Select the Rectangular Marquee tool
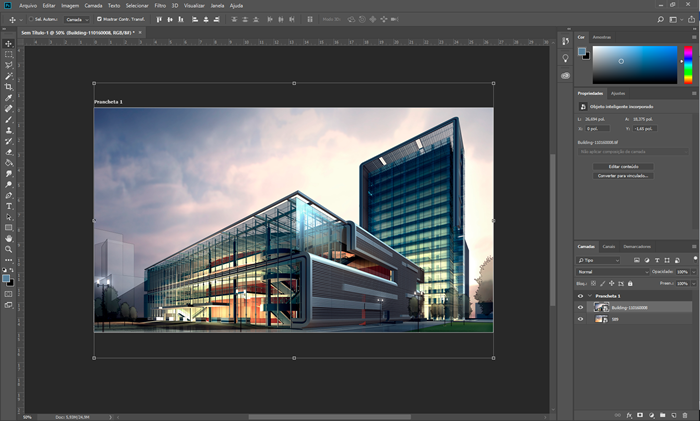 [x=8, y=54]
